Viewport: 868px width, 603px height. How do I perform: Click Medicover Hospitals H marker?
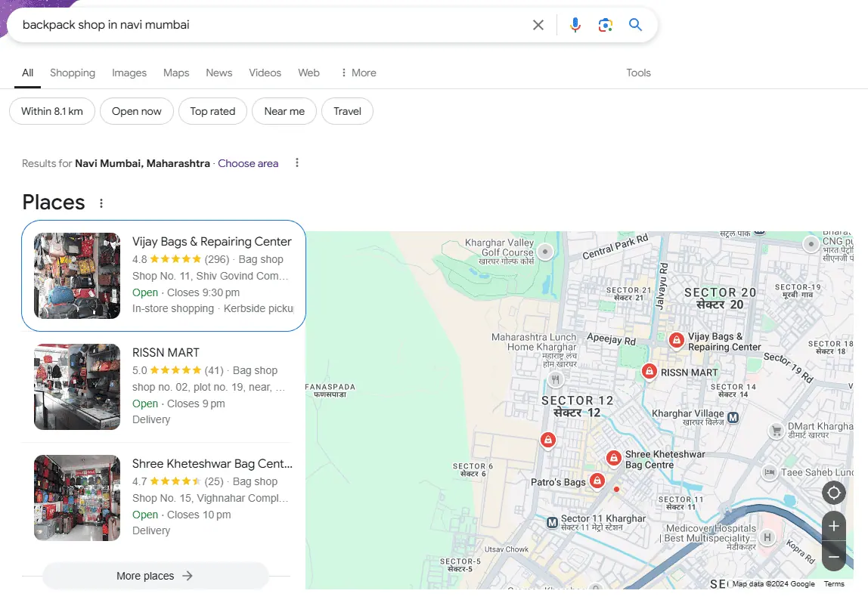[767, 537]
